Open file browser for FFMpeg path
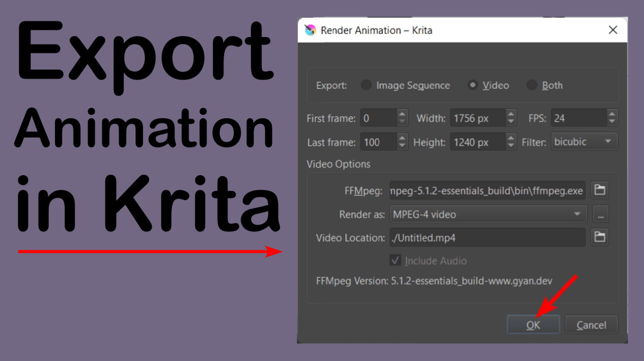 [600, 190]
